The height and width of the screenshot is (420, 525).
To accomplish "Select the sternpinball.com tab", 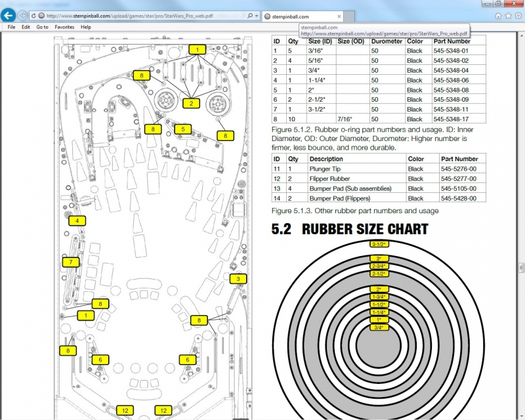I will tap(303, 16).
